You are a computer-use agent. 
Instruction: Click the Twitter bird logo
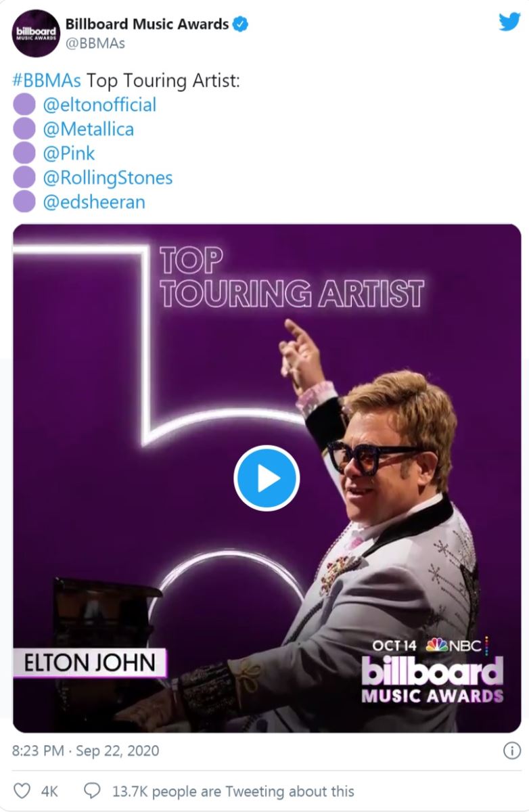click(509, 22)
